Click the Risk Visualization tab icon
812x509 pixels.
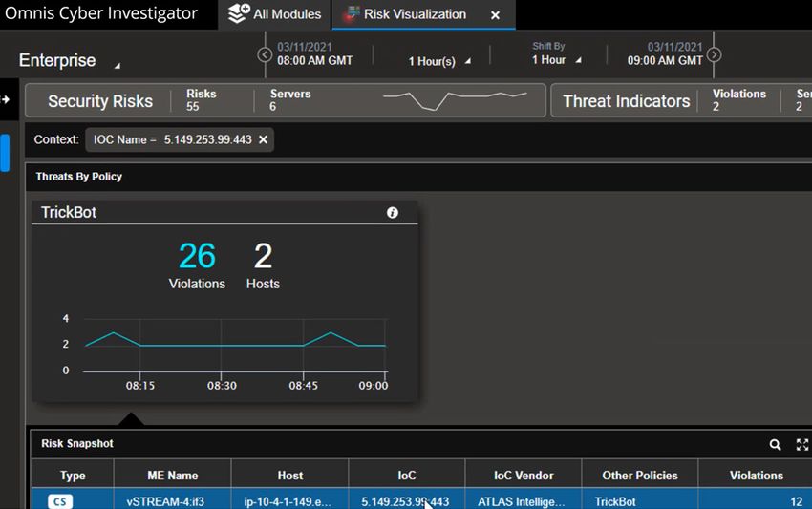(352, 13)
